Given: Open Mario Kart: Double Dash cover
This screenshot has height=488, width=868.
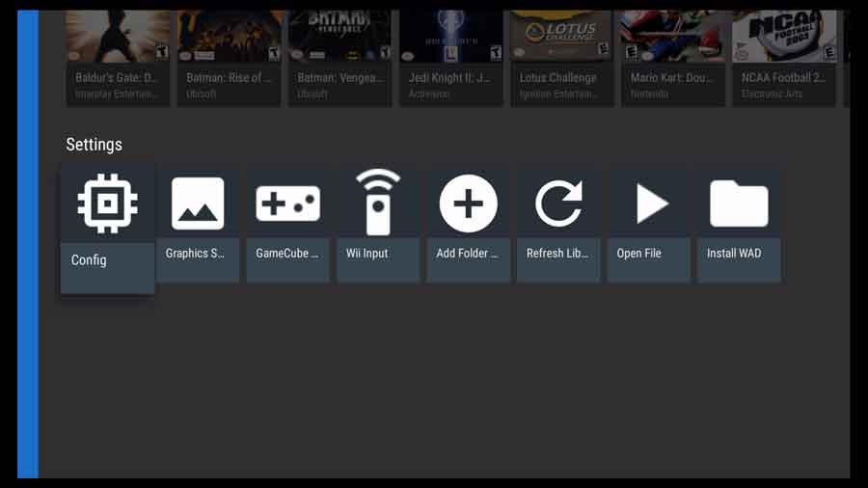Looking at the screenshot, I should point(673,36).
